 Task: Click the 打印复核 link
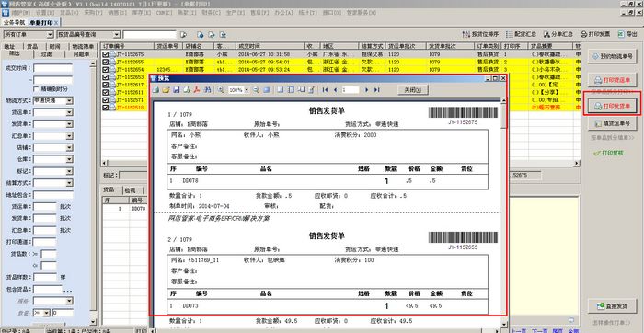coord(609,153)
